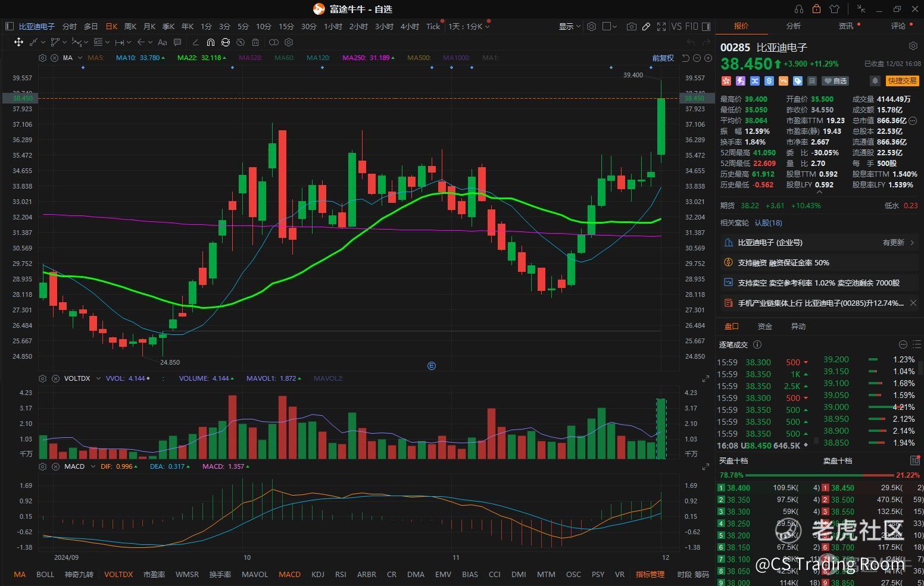924x586 pixels.
Task: Switch to 资金 capital flow tab
Action: [x=764, y=326]
